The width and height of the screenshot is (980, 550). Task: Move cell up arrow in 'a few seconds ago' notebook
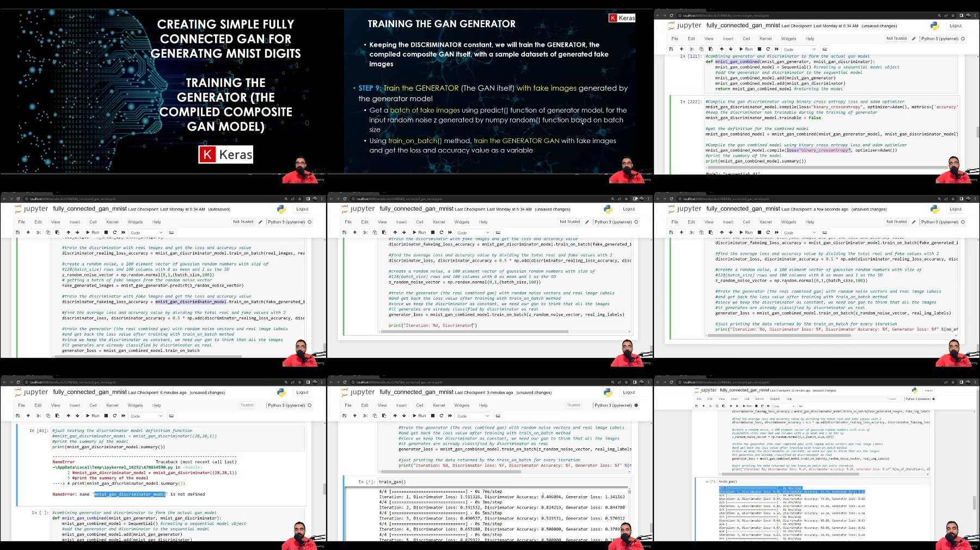click(722, 232)
